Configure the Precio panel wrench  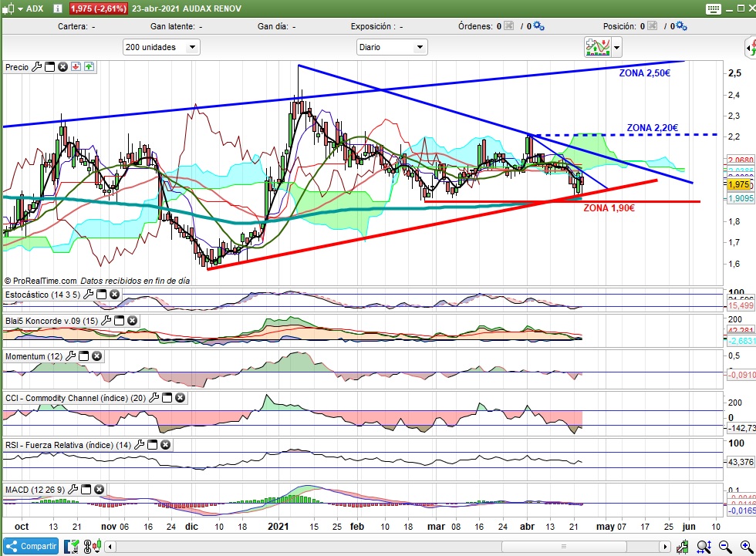pyautogui.click(x=37, y=67)
